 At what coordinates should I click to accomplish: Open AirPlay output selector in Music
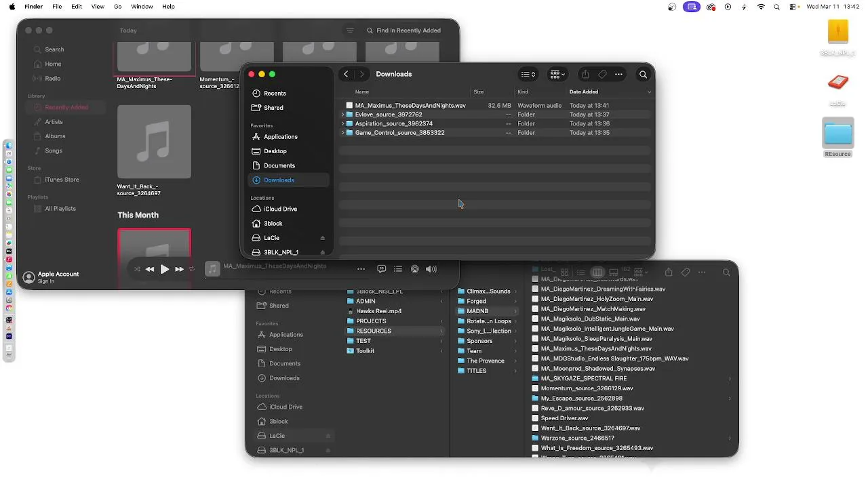[415, 269]
